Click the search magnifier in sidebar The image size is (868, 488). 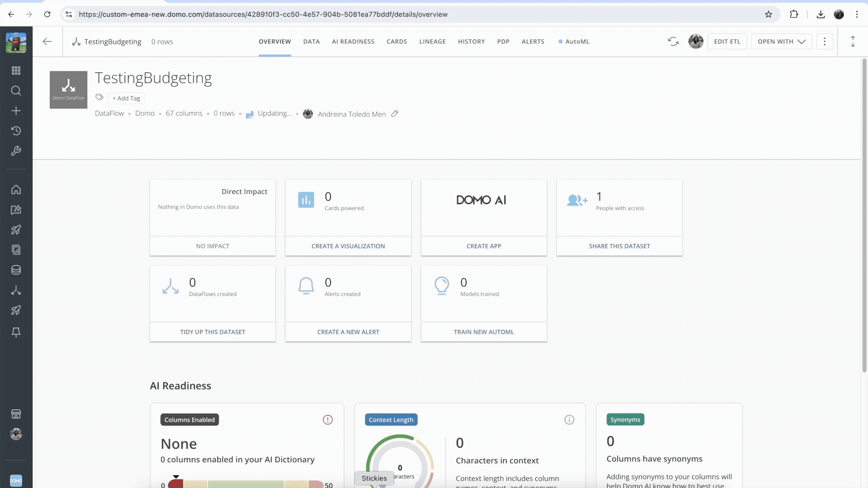16,91
